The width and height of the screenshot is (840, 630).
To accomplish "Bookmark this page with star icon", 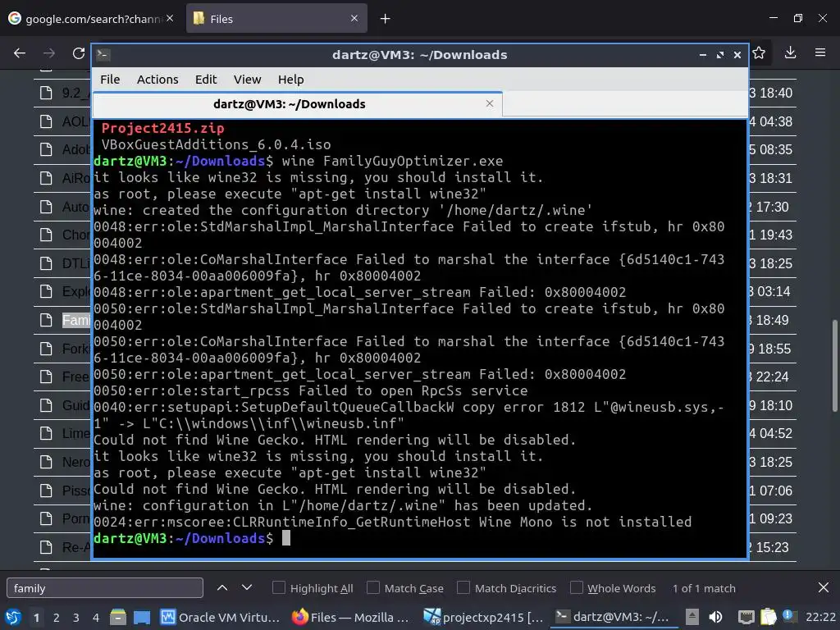I will click(759, 52).
